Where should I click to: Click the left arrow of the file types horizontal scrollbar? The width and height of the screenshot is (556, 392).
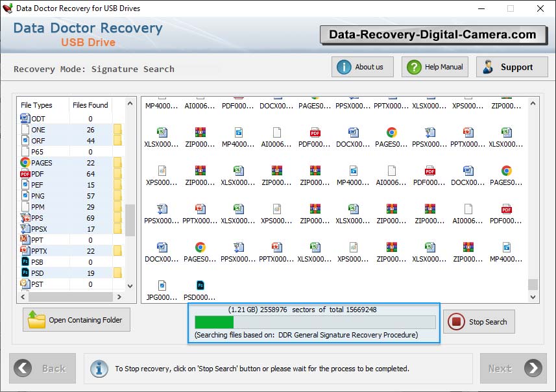tap(23, 297)
